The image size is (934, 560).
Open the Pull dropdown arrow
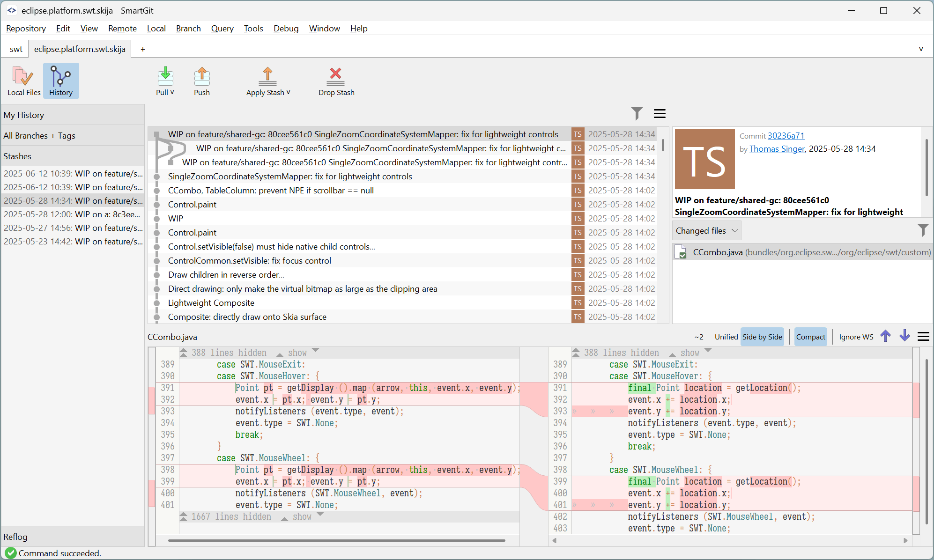(x=172, y=92)
